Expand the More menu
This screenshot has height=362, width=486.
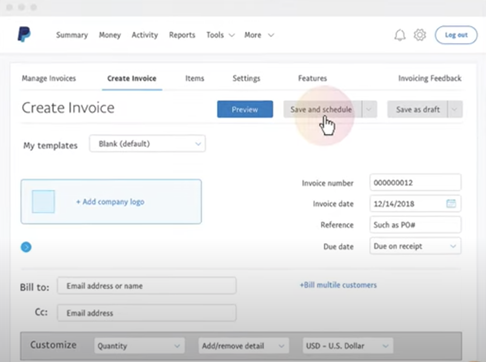pos(259,35)
